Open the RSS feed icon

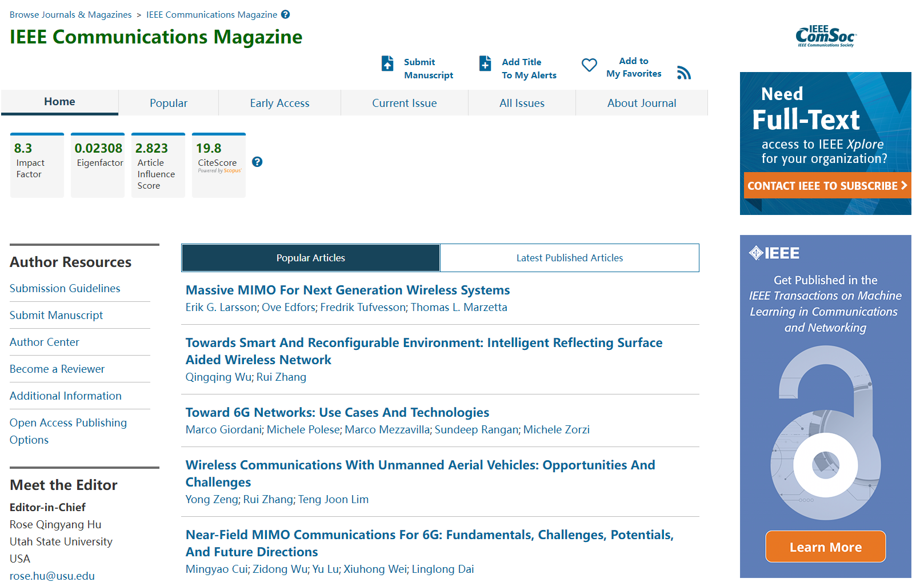pyautogui.click(x=684, y=73)
